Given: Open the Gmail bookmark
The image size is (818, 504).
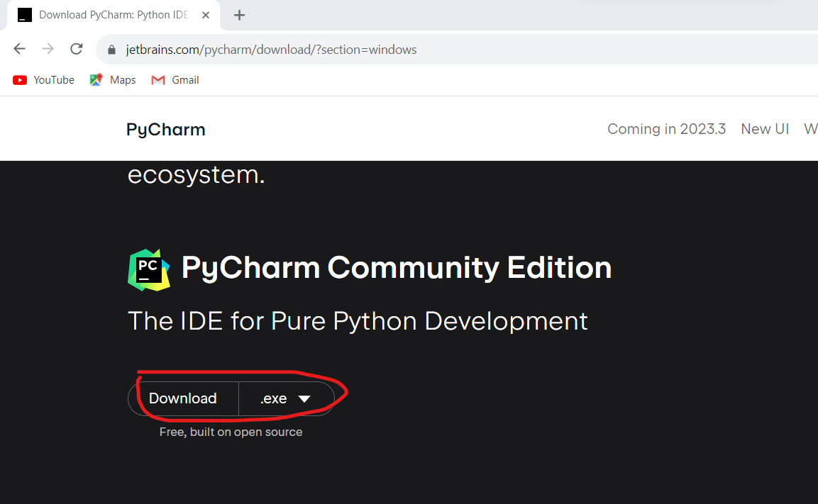Looking at the screenshot, I should (175, 79).
